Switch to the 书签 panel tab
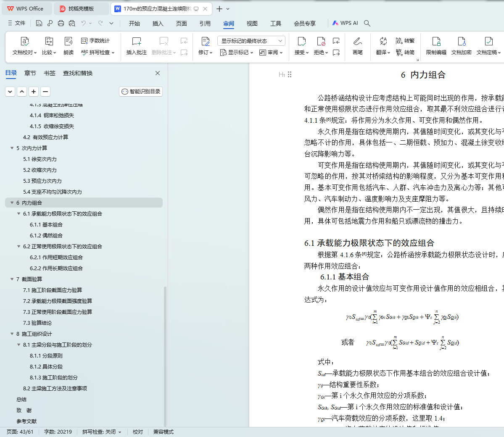This screenshot has height=437, width=504. pos(50,73)
